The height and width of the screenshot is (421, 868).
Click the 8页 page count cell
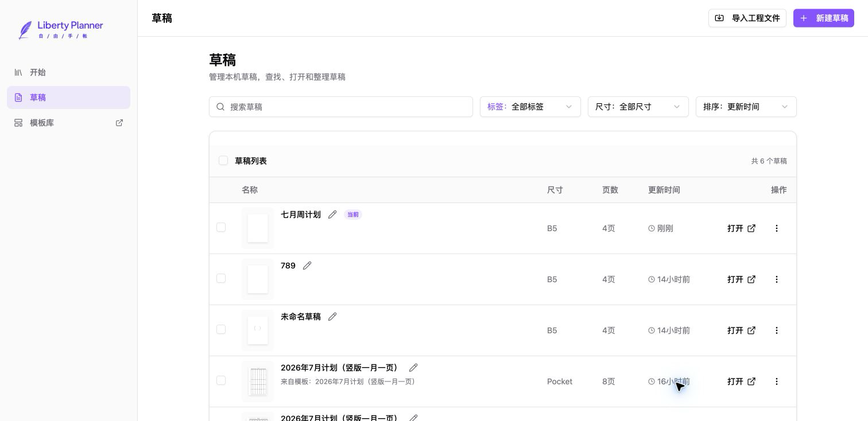[x=609, y=381]
